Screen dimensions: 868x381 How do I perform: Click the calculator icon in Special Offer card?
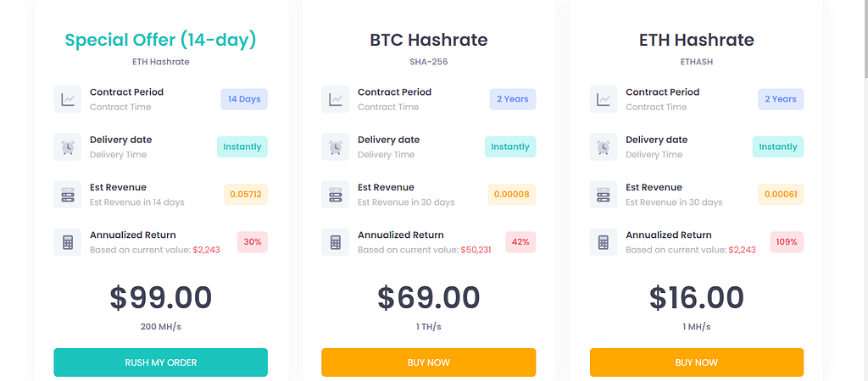[68, 242]
